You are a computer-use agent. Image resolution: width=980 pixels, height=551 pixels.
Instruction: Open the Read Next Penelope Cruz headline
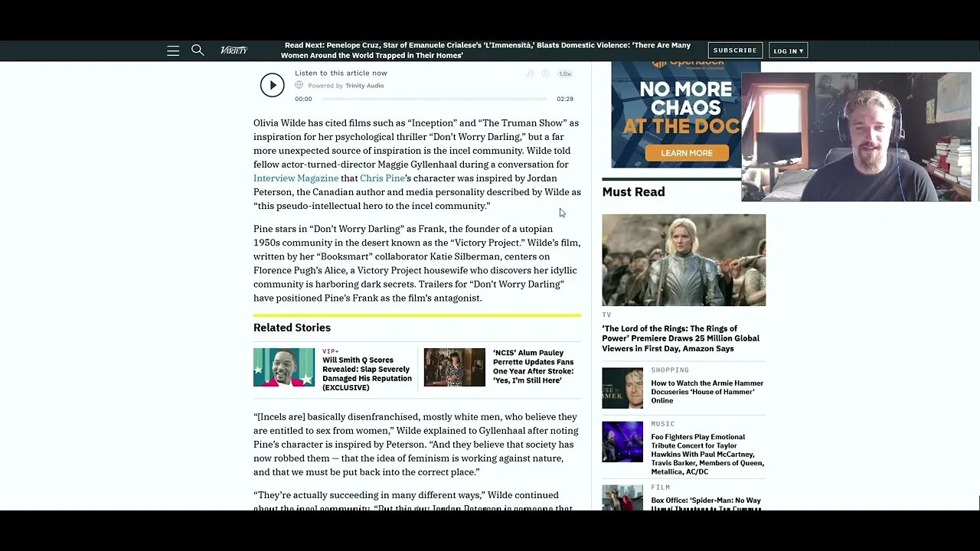[x=485, y=51]
